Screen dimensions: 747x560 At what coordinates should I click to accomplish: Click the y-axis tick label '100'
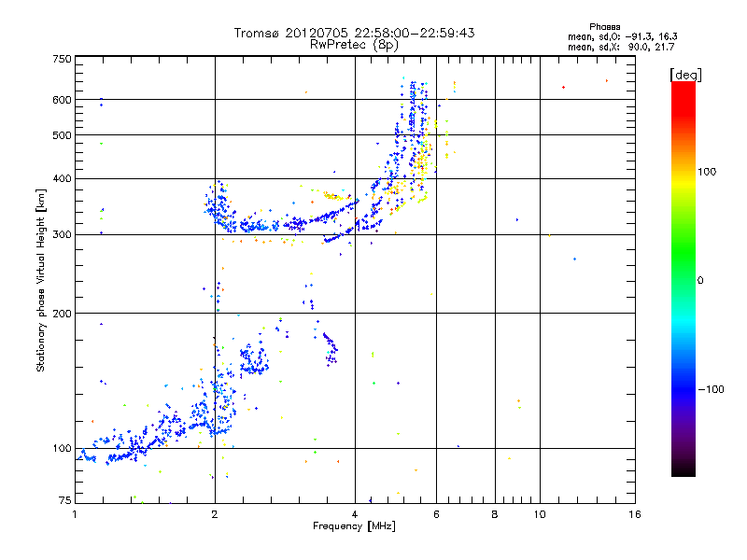(x=62, y=449)
